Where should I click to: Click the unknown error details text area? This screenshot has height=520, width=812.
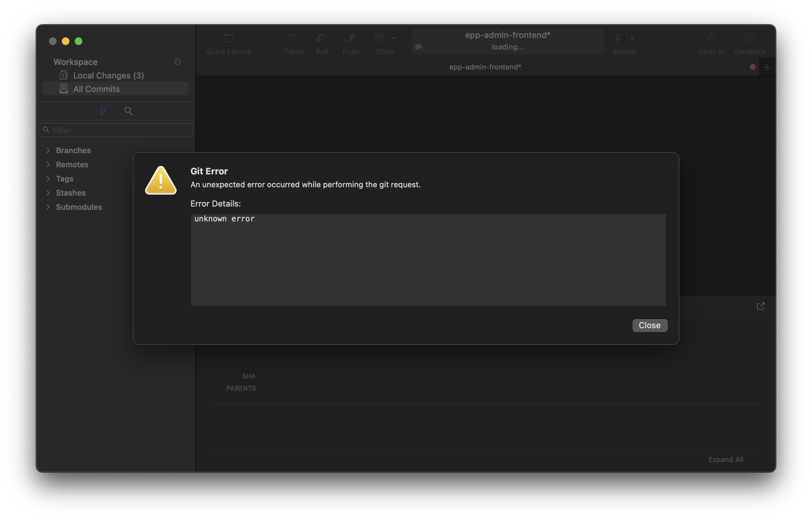428,260
